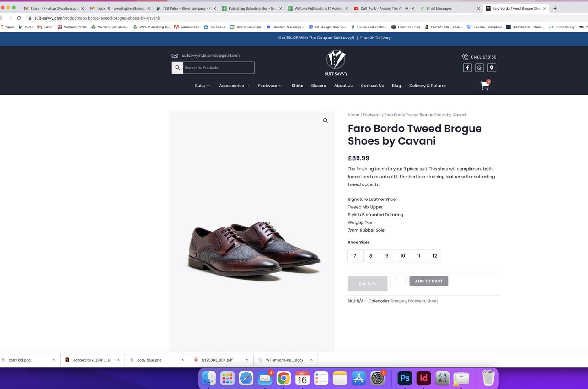Click the Suit Savvy logo
Image resolution: width=588 pixels, height=389 pixels.
336,63
